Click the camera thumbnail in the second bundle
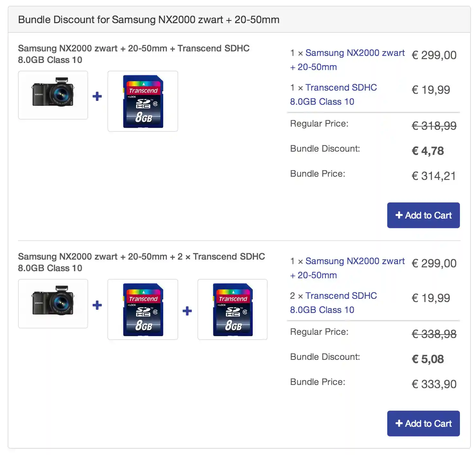Screen dimensions: 476x455 pos(53,304)
